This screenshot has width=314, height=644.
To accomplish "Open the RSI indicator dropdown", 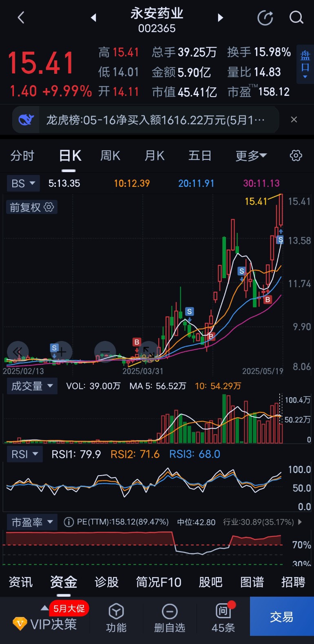I will (x=25, y=454).
